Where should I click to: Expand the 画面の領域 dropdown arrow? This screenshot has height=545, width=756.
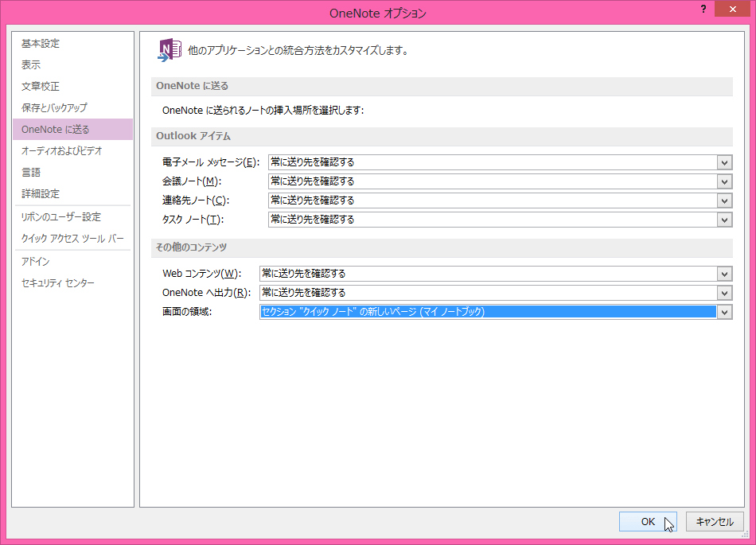click(724, 312)
